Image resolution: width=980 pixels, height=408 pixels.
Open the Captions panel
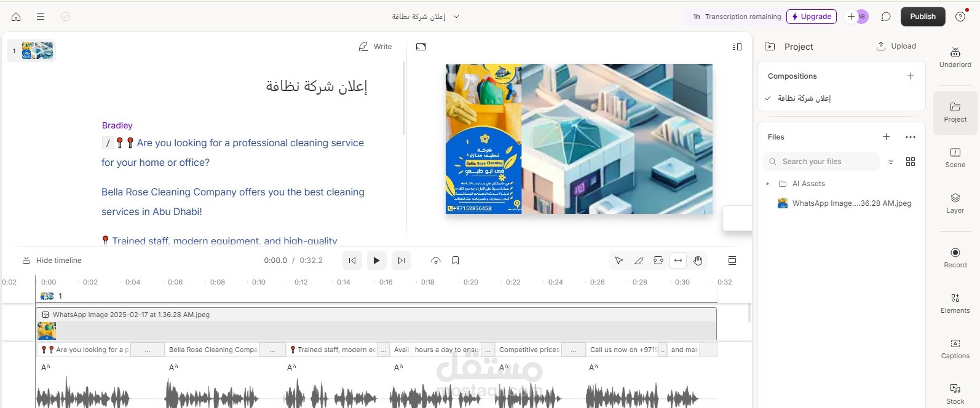pyautogui.click(x=955, y=349)
